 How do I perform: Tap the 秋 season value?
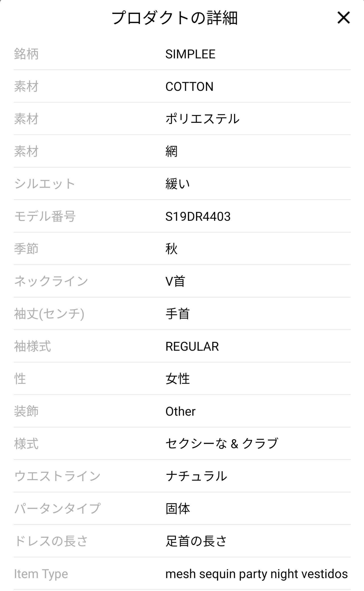pos(171,249)
